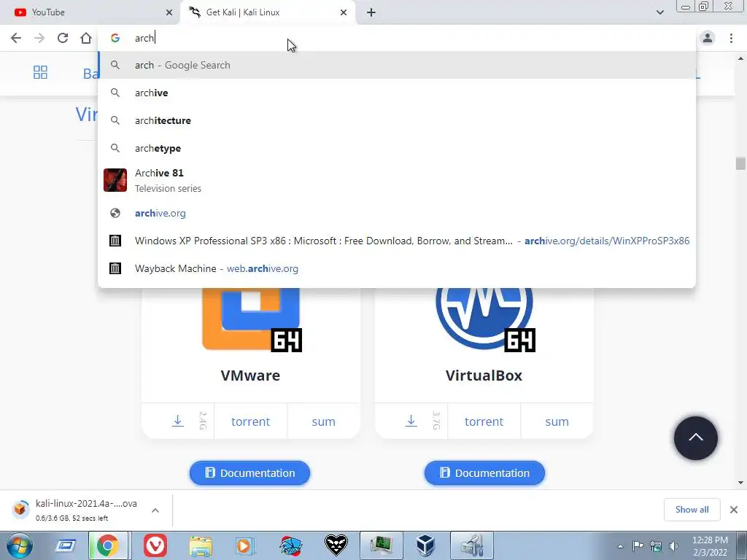
Task: Go back with the browser back arrow
Action: (x=16, y=38)
